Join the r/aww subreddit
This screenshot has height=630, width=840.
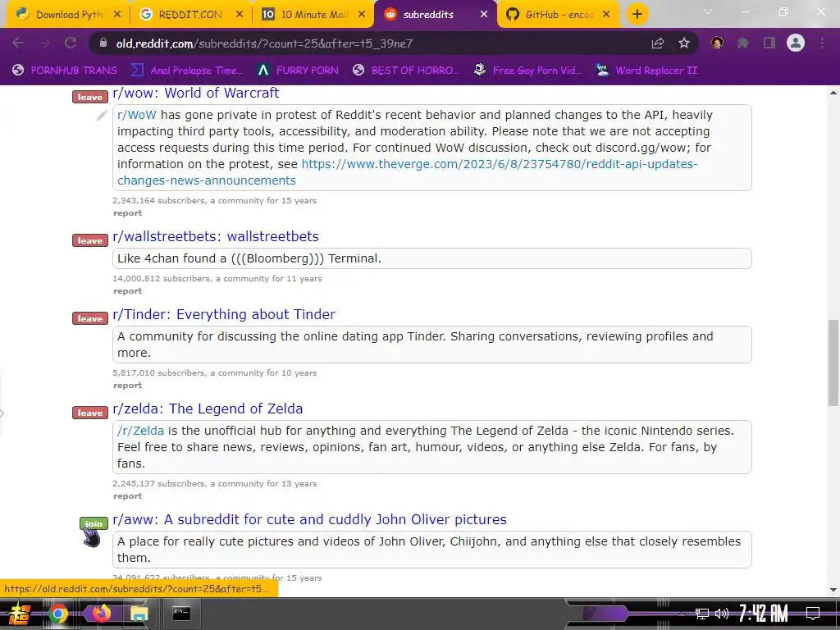click(x=94, y=523)
